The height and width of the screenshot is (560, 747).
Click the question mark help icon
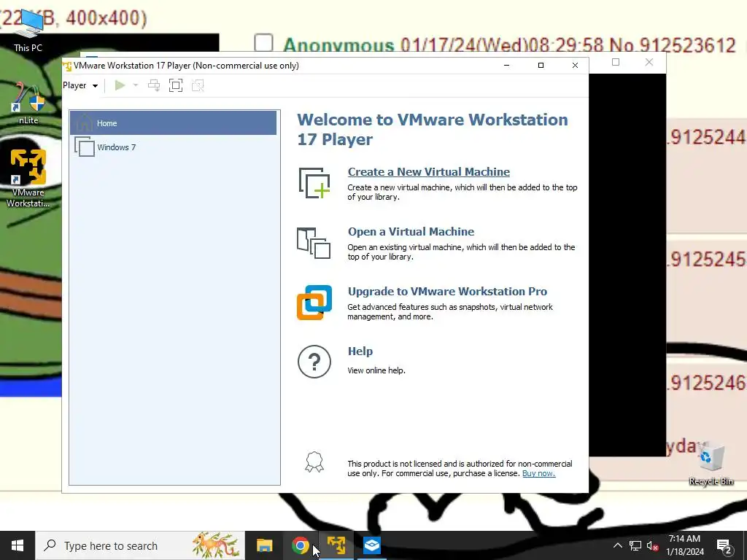(x=314, y=362)
